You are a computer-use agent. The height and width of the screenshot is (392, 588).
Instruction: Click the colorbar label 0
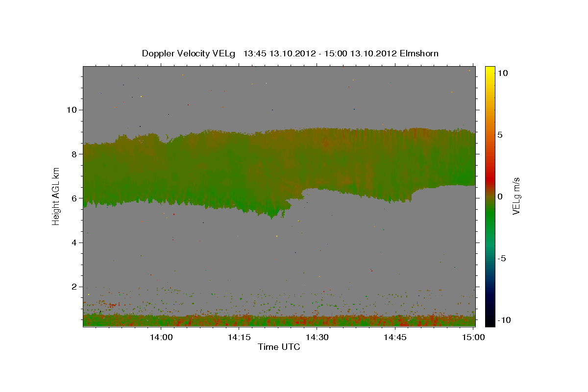pos(500,196)
